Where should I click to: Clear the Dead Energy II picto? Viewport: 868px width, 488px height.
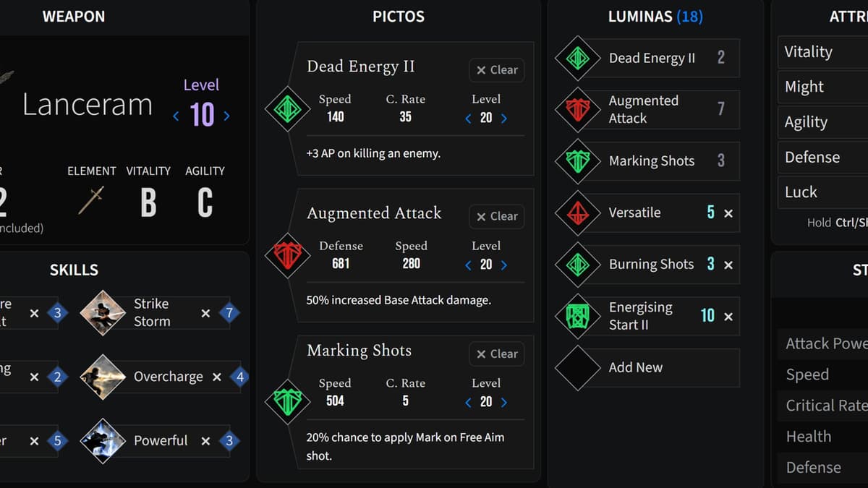(x=497, y=70)
